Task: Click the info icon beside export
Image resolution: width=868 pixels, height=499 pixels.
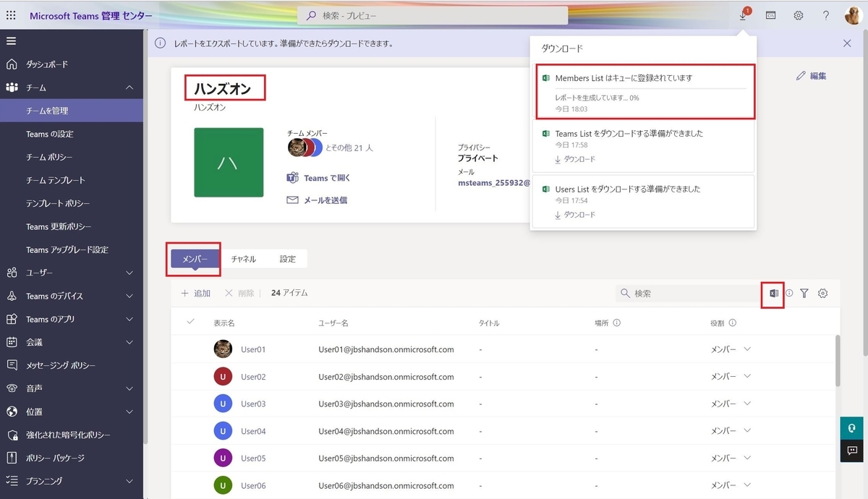Action: [x=789, y=293]
